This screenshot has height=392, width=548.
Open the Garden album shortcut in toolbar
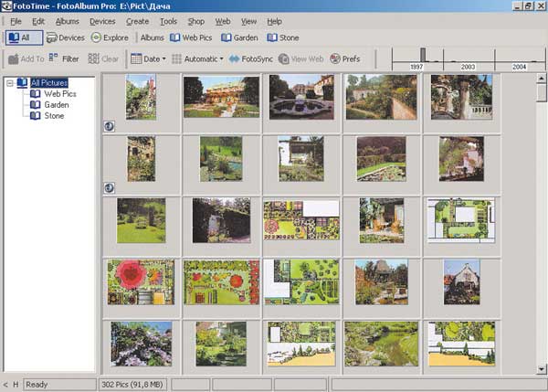coord(239,37)
